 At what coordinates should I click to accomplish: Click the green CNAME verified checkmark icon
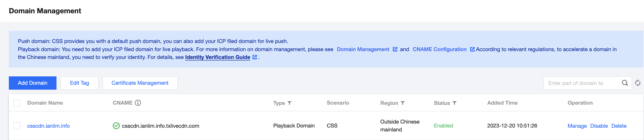pos(116,126)
